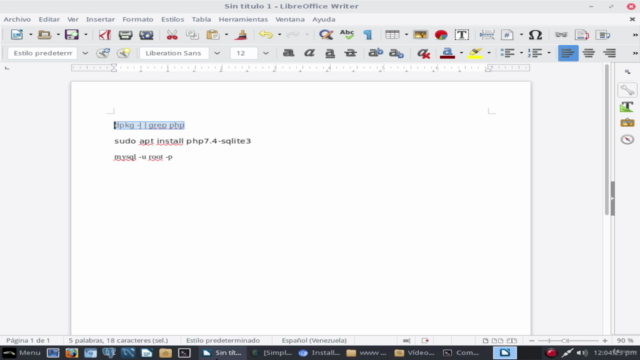Click the Paste clipboard icon
The height and width of the screenshot is (360, 640).
pos(213,35)
